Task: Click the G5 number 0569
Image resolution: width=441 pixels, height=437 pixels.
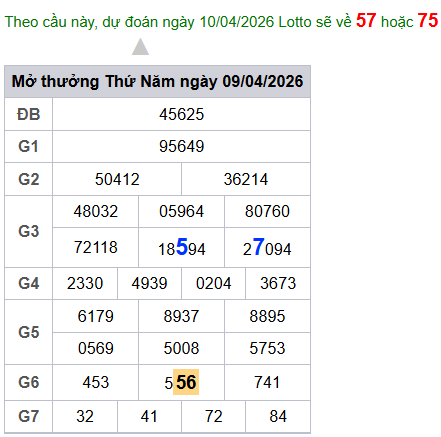Action: point(96,348)
